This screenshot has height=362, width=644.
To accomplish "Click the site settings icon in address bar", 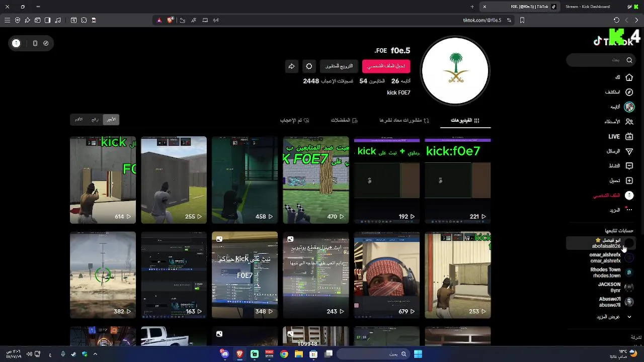I will 509,20.
